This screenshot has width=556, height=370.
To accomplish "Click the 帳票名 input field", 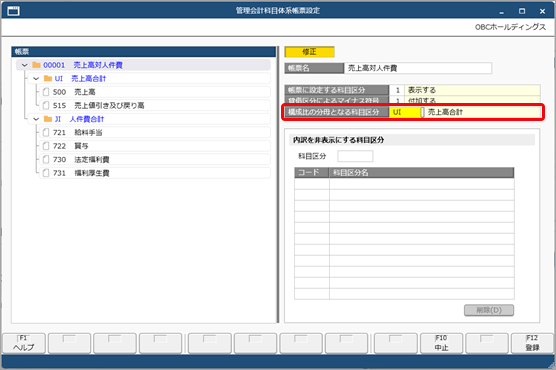I will point(418,68).
